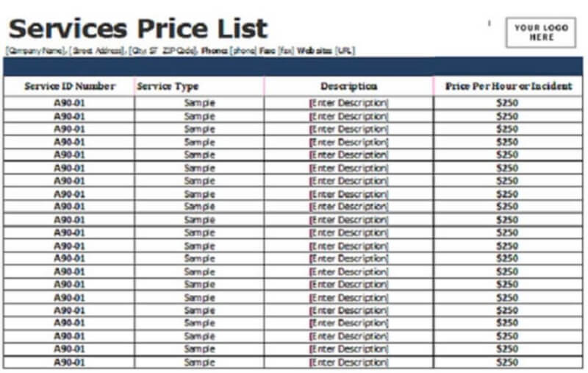Click the [Street Address] placeholder field

coord(97,51)
